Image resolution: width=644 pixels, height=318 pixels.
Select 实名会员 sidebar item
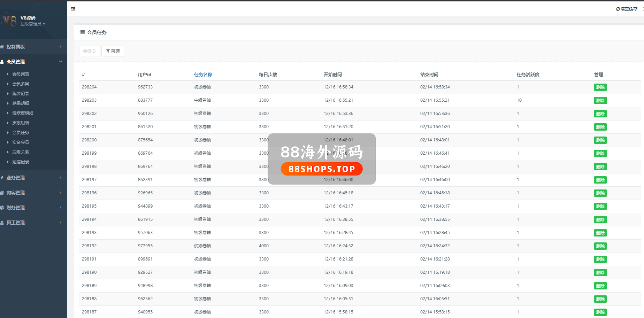[21, 142]
